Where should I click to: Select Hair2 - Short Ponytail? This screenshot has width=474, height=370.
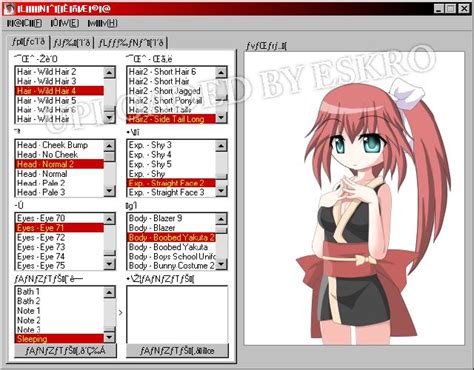(x=172, y=100)
